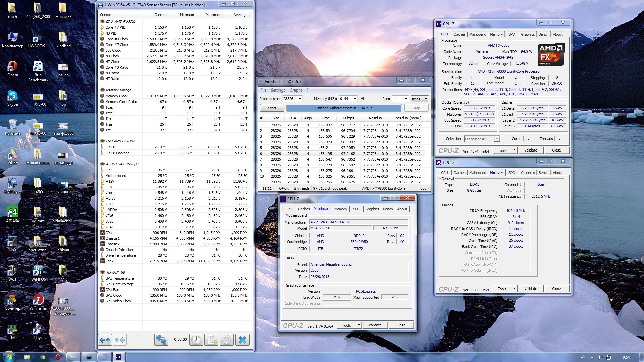644x362 pixels.
Task: Click the HWiNFO log file icon
Action: pos(212,340)
